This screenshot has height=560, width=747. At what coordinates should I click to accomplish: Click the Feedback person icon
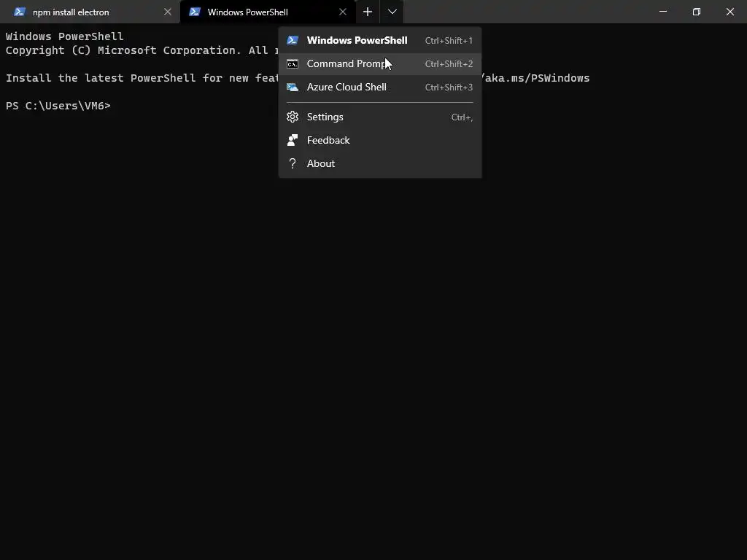click(293, 140)
